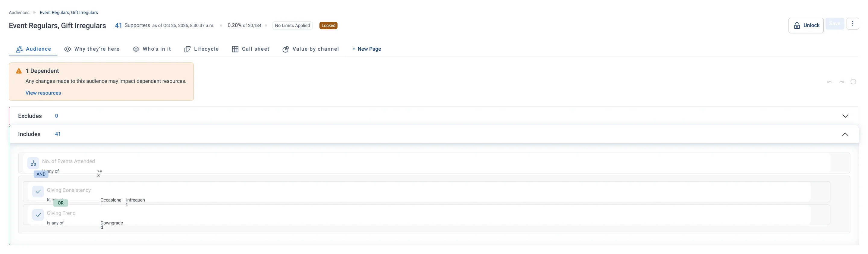
Task: Click the undo arrow icon
Action: (x=829, y=82)
